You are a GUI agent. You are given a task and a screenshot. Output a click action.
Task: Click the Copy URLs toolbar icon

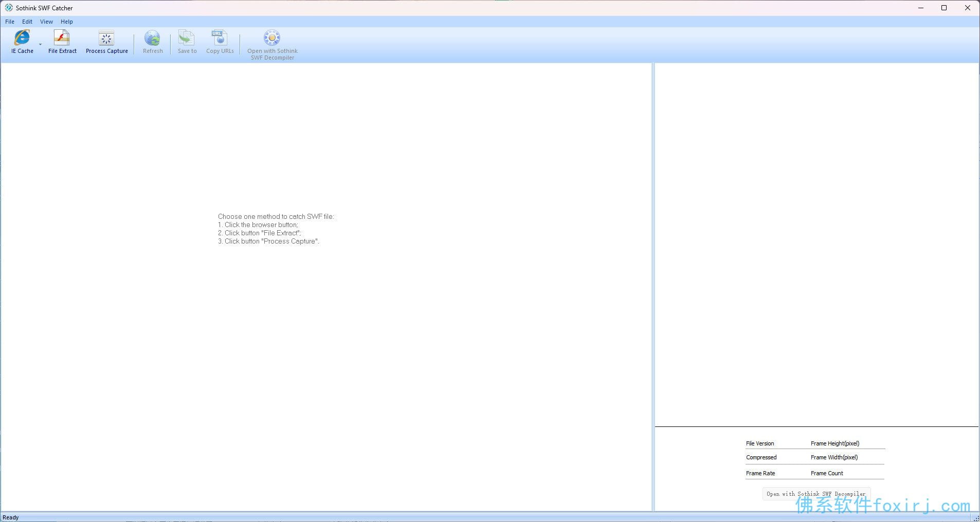pyautogui.click(x=220, y=38)
